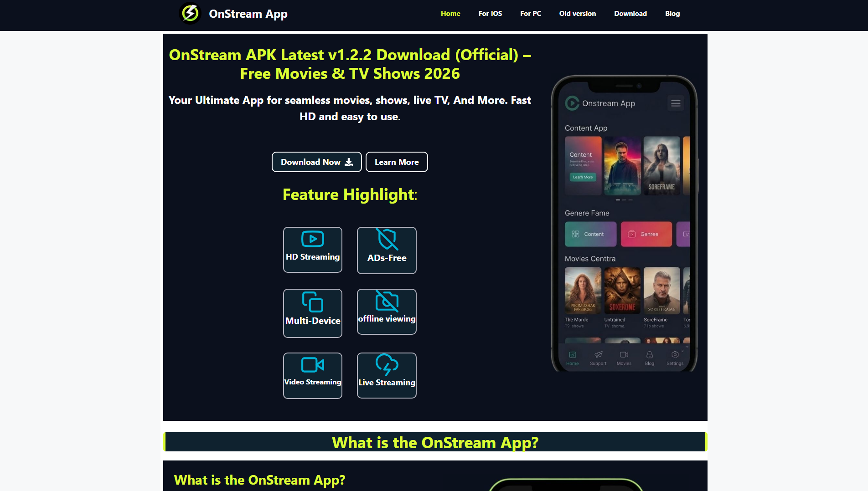
Task: Click the offline viewing crossed camera icon
Action: coord(387,301)
